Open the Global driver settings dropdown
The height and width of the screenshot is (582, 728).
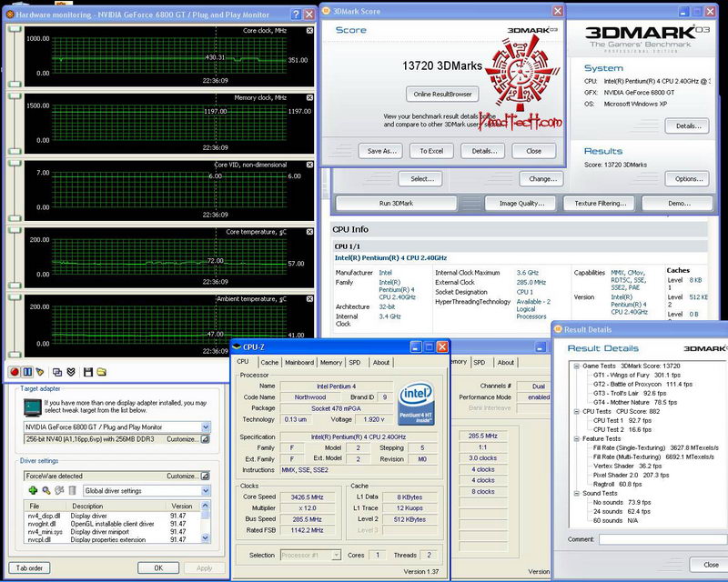(206, 490)
